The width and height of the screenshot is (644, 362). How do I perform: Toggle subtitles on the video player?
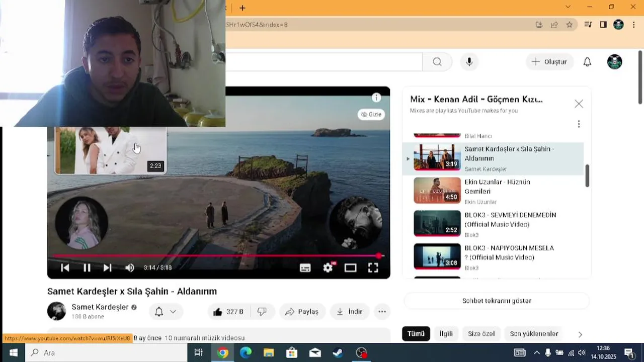tap(305, 268)
